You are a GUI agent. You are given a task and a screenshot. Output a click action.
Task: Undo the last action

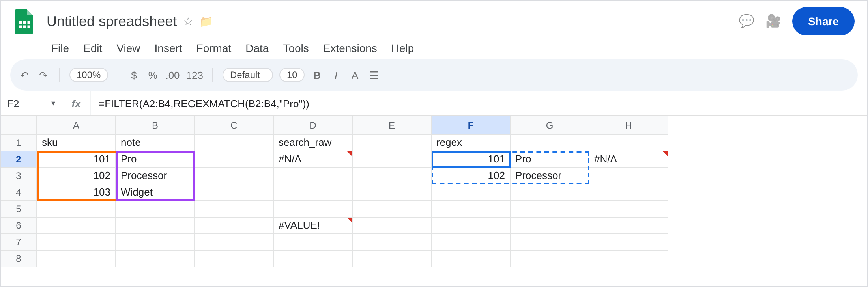[24, 75]
